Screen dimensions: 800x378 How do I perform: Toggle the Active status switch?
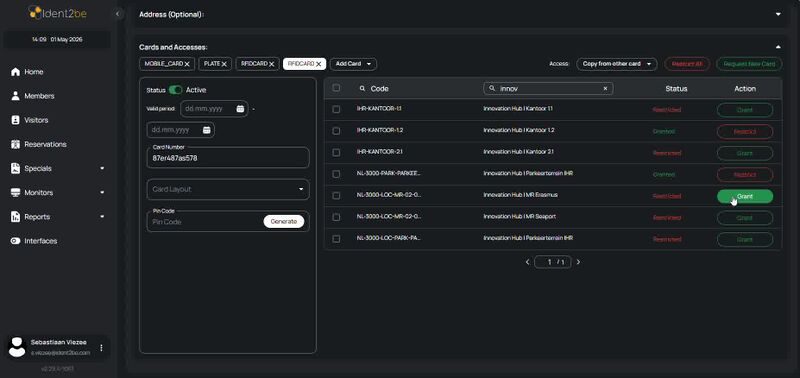tap(176, 90)
